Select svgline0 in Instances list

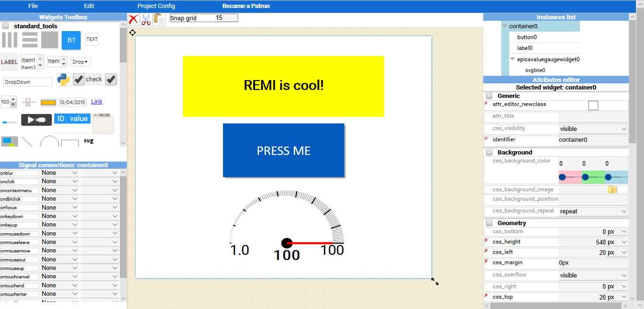click(535, 70)
